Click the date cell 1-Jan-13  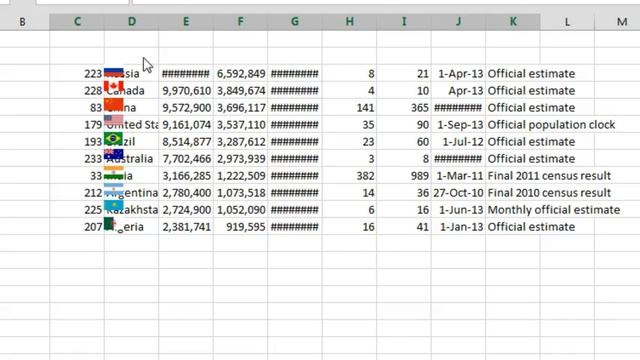458,227
